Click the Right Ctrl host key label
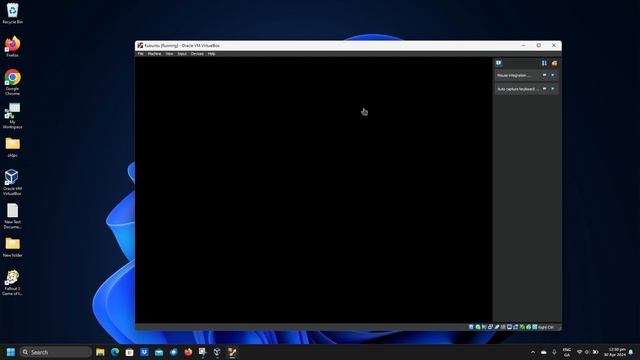 (546, 327)
